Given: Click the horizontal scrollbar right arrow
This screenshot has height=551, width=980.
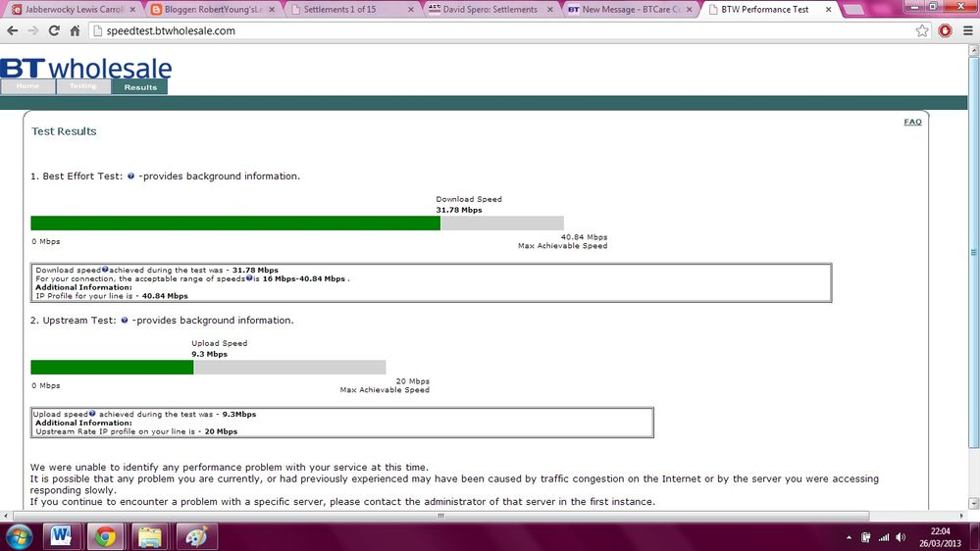Looking at the screenshot, I should tap(962, 516).
